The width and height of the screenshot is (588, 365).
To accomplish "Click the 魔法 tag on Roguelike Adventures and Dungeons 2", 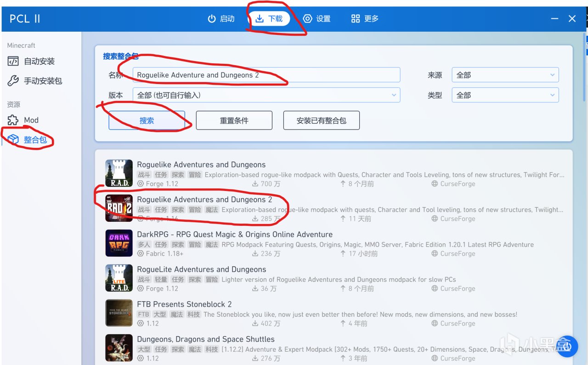I will click(x=212, y=209).
